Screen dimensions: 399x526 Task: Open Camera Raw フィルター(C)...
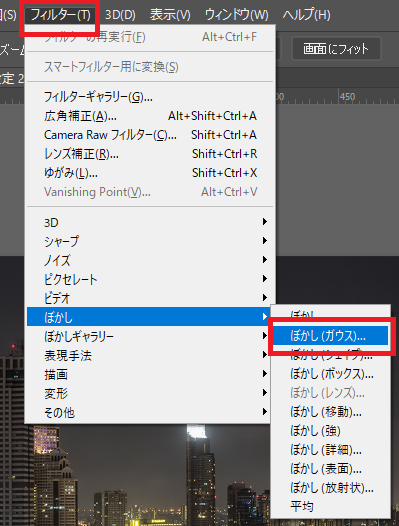[x=150, y=135]
